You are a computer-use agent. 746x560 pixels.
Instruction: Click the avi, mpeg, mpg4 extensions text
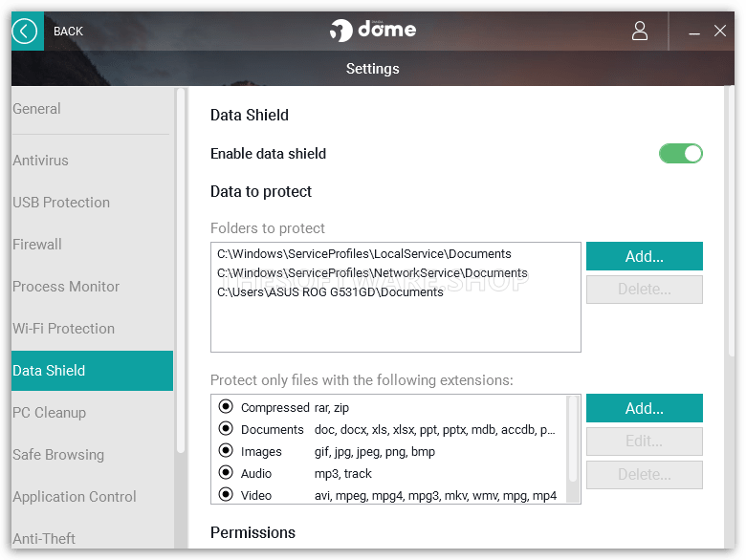pos(435,496)
